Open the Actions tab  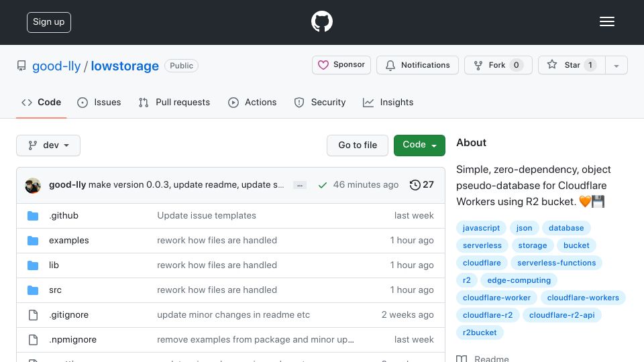click(252, 102)
